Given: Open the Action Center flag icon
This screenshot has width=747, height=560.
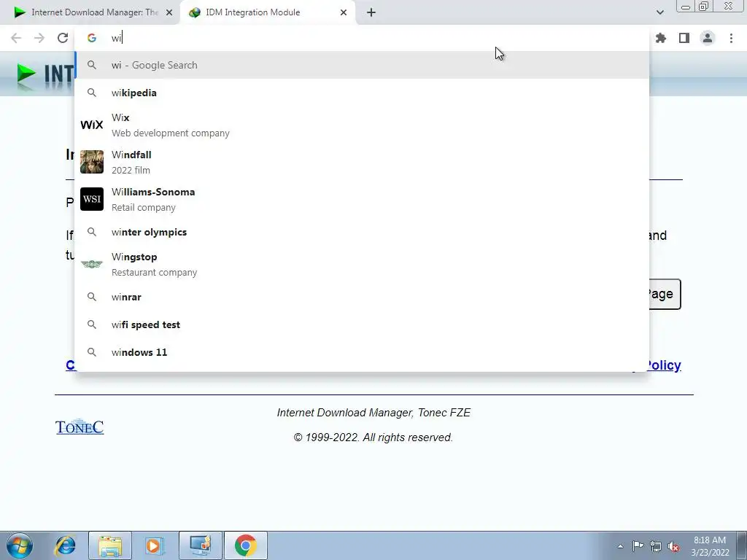Looking at the screenshot, I should click(638, 546).
